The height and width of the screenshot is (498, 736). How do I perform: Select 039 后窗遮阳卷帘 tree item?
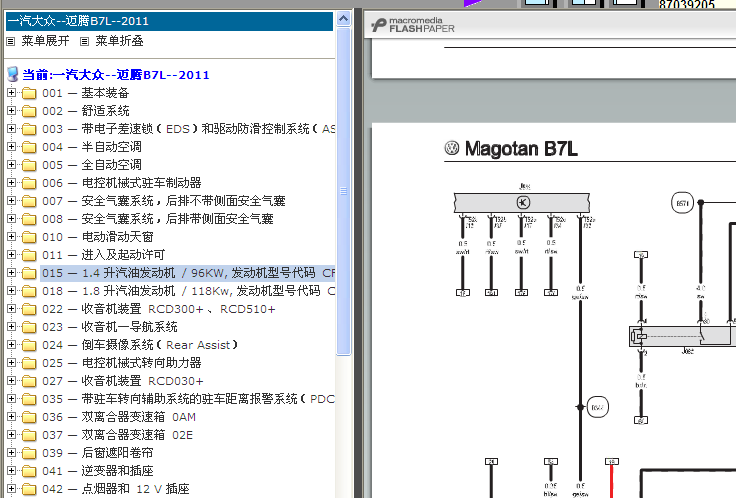pyautogui.click(x=98, y=453)
